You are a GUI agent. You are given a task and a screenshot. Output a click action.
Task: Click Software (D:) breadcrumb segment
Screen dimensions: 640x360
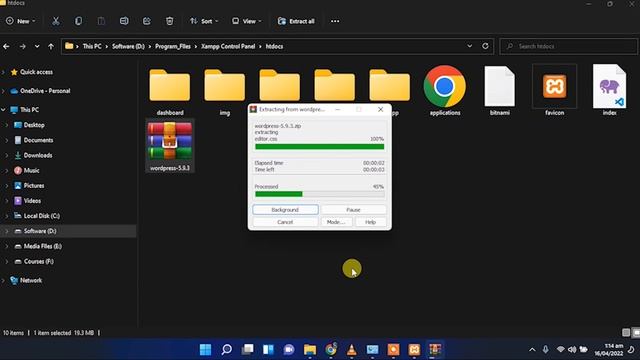pyautogui.click(x=128, y=47)
